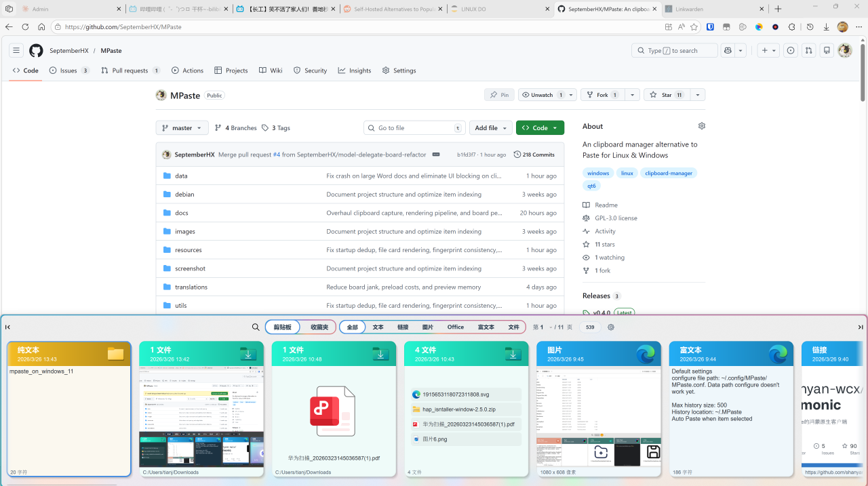Filter MPaste items by 富文本
868x486 pixels.
486,327
